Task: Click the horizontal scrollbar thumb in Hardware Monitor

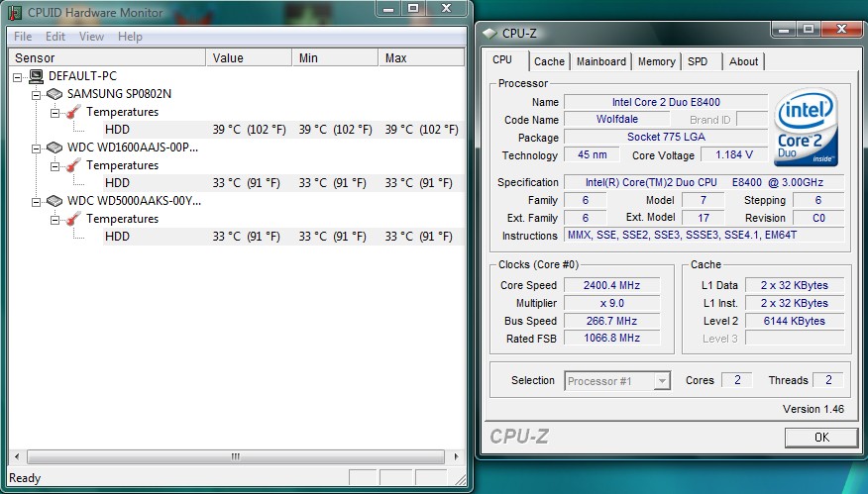Action: [x=236, y=457]
